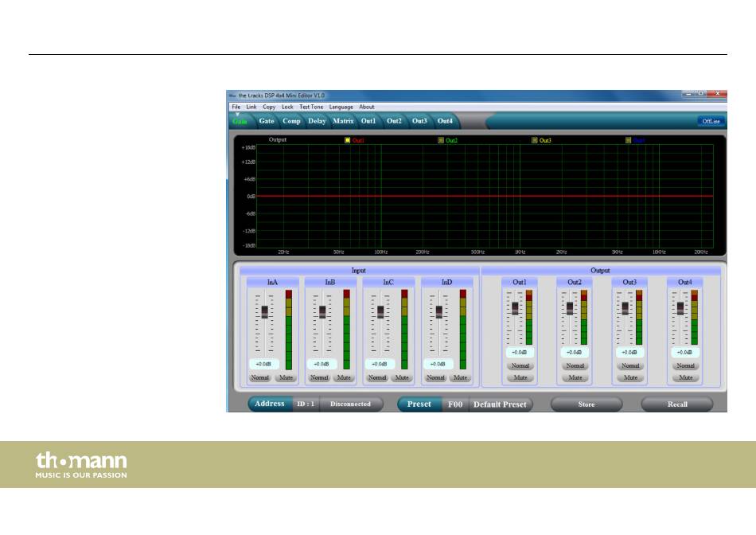Toggle Normal phase on InD channel

(435, 377)
